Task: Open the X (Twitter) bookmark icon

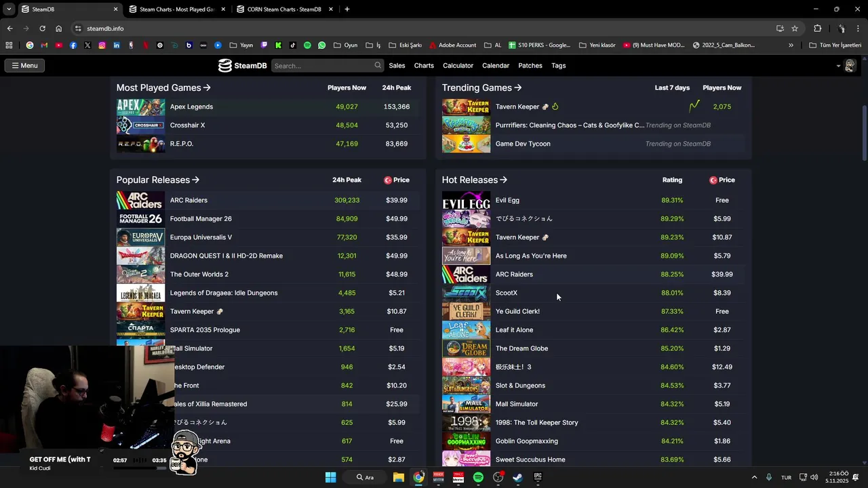Action: click(87, 45)
